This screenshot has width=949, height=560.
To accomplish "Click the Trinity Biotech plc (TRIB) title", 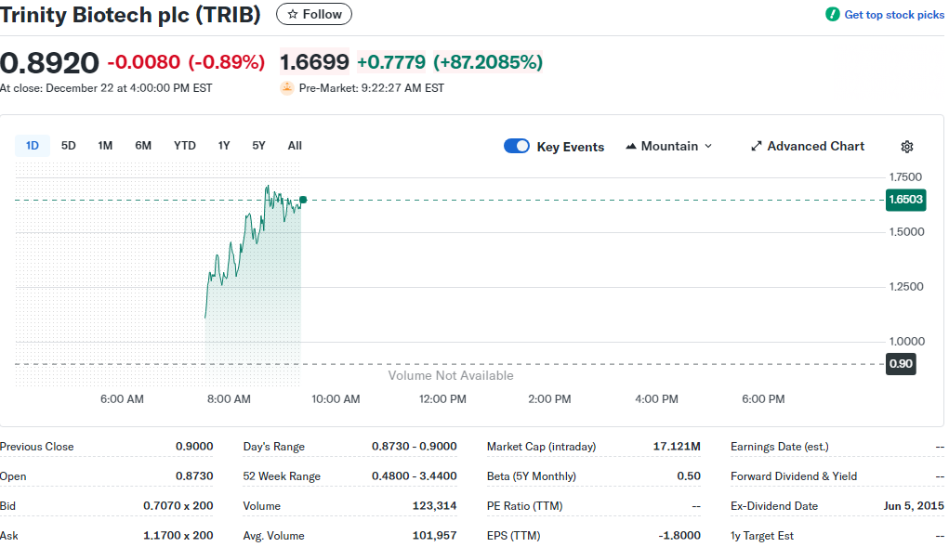I will click(130, 15).
